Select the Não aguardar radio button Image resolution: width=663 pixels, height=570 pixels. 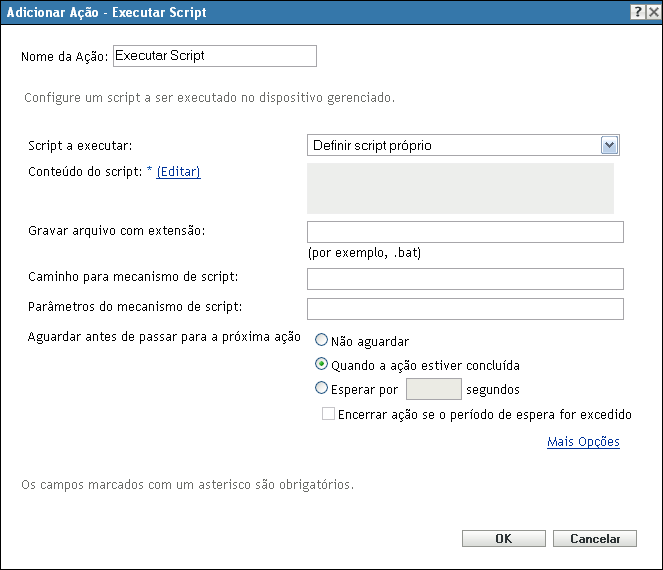pos(322,341)
